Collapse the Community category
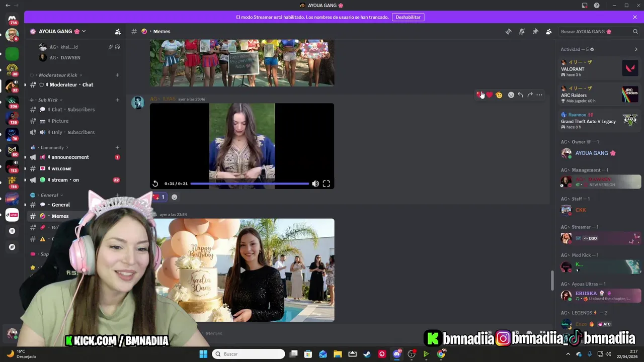 (50, 147)
